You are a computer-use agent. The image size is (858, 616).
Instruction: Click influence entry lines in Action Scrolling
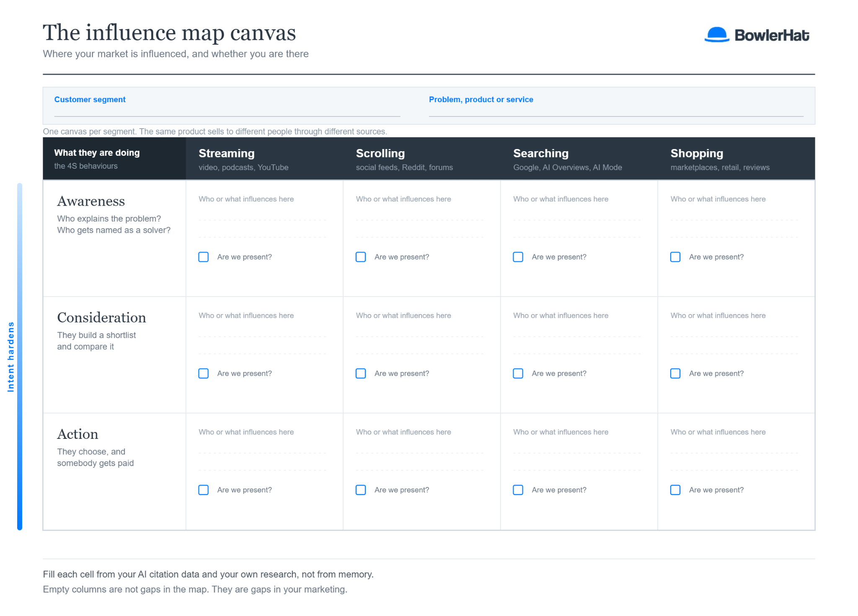[420, 461]
